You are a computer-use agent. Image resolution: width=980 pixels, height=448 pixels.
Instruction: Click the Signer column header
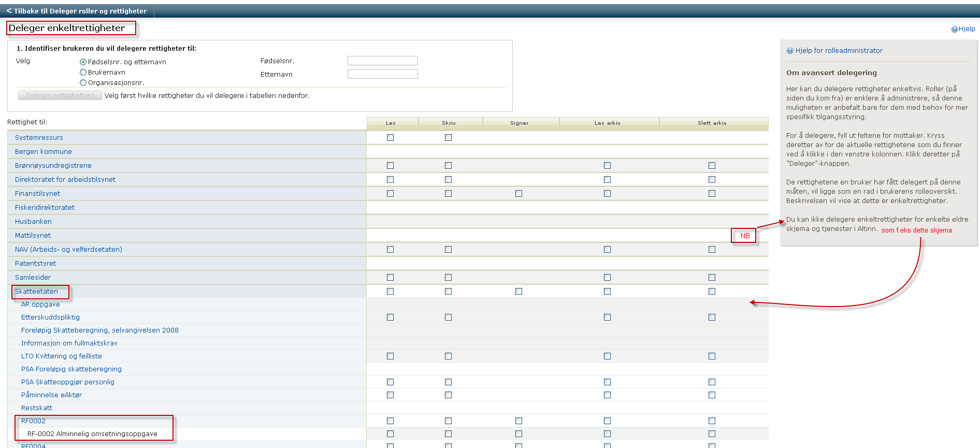521,123
